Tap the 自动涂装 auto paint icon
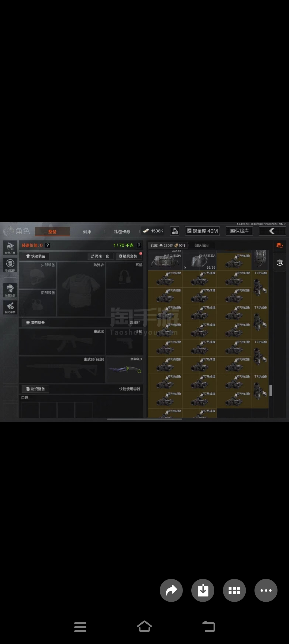Screen dimensions: 289x644 (10, 307)
